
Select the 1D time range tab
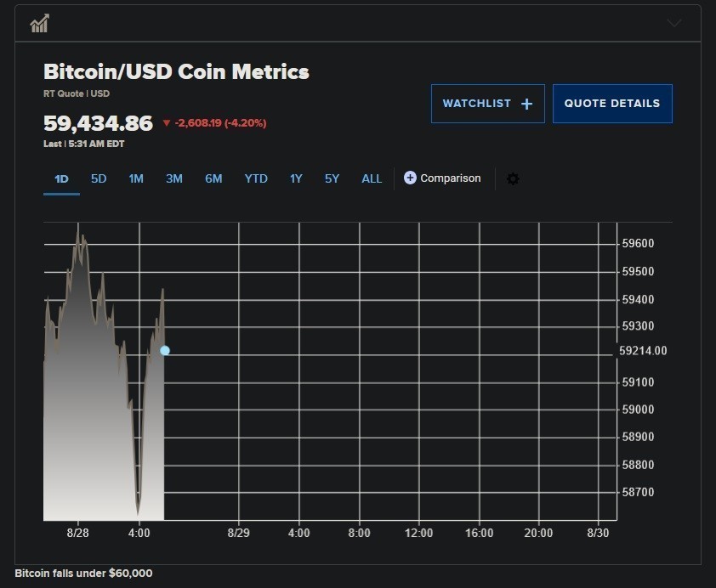61,178
